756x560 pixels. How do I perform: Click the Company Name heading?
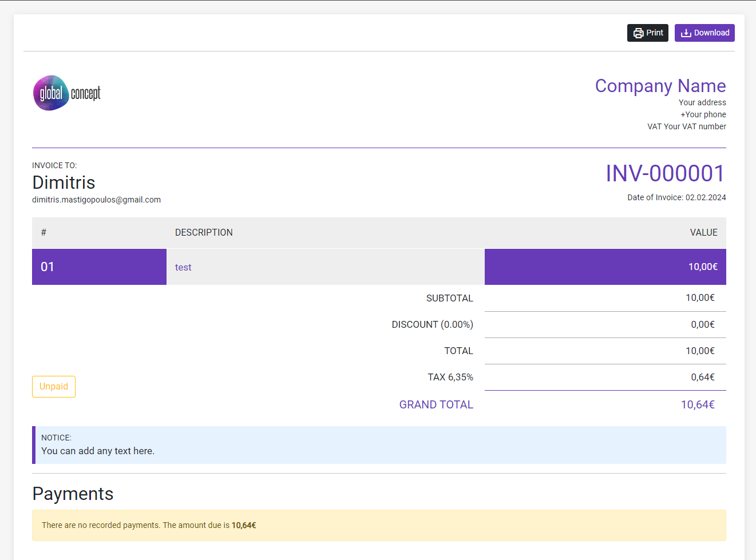pyautogui.click(x=660, y=86)
